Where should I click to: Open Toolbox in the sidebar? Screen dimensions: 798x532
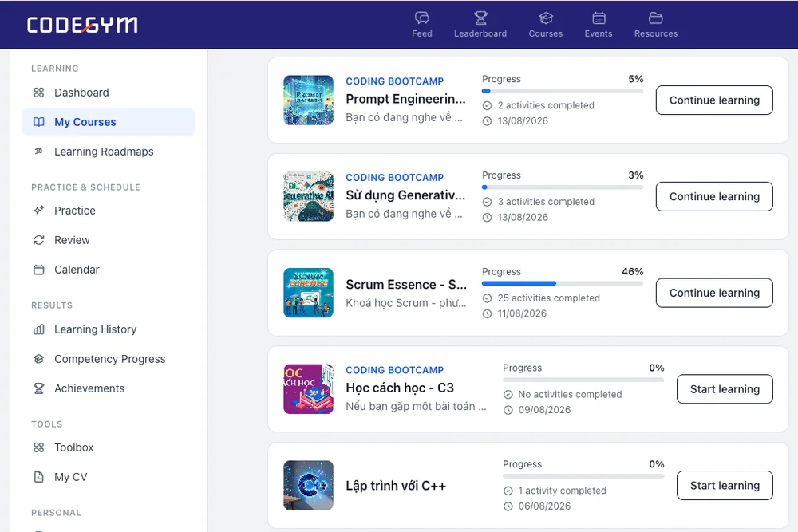[108, 447]
